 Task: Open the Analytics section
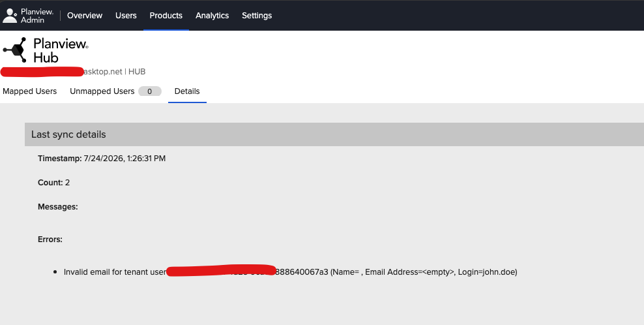tap(212, 16)
